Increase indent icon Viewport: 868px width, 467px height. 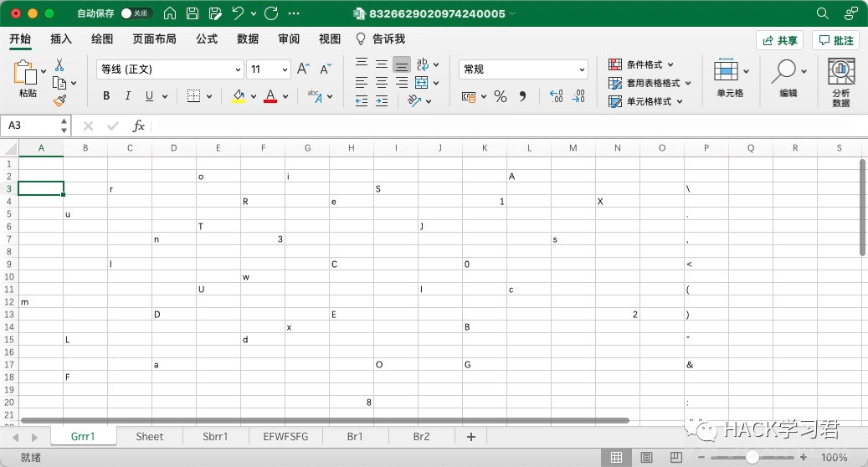382,100
